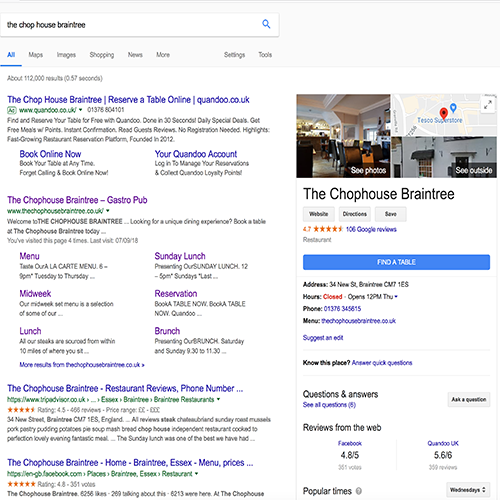This screenshot has width=500, height=500.
Task: Open the See outside street view thumbnail
Action: click(444, 157)
